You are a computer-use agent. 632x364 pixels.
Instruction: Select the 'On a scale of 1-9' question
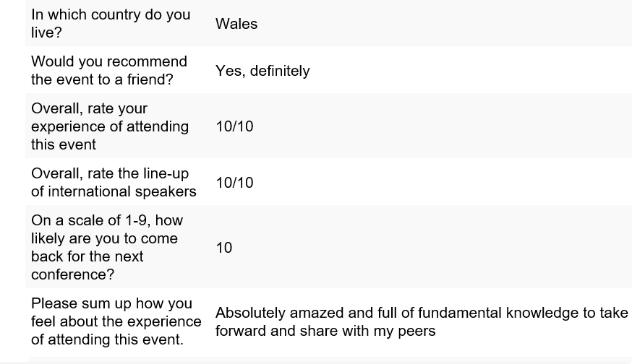pyautogui.click(x=107, y=247)
